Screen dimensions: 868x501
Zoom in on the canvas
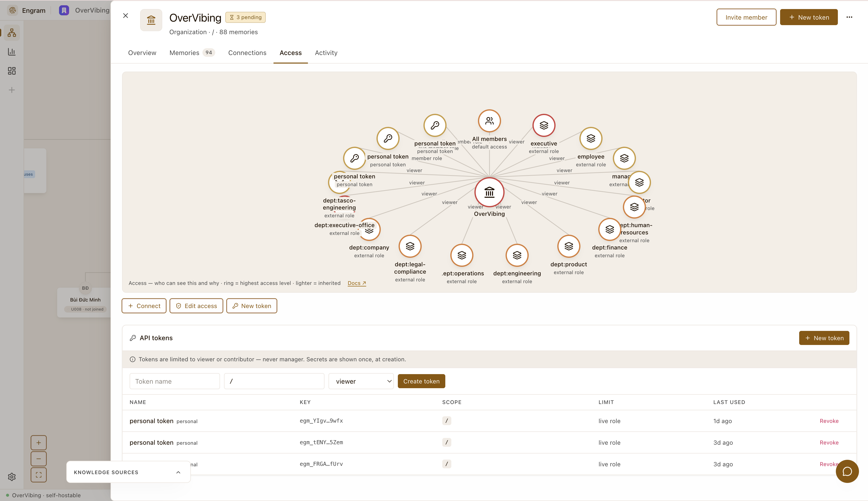38,443
